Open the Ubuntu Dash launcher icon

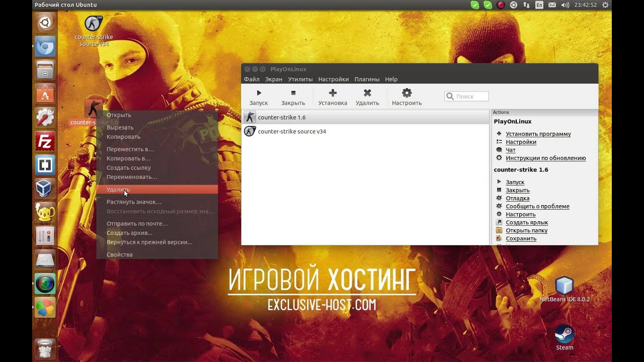pos(45,23)
